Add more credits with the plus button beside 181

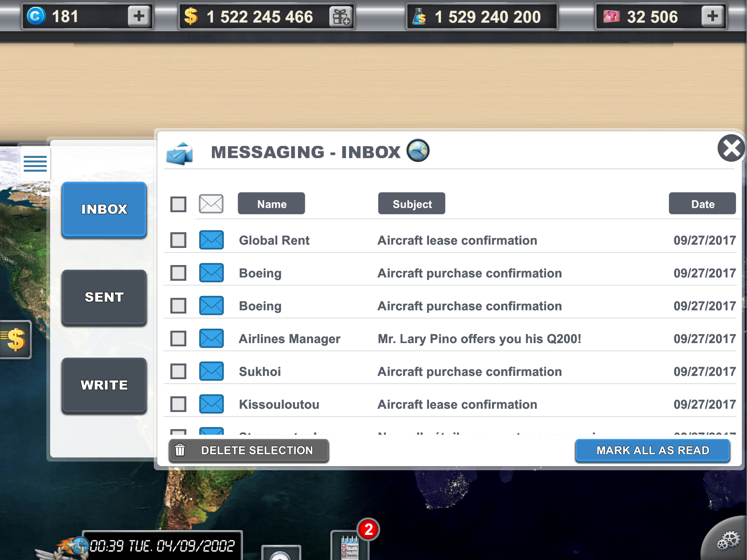[x=139, y=16]
